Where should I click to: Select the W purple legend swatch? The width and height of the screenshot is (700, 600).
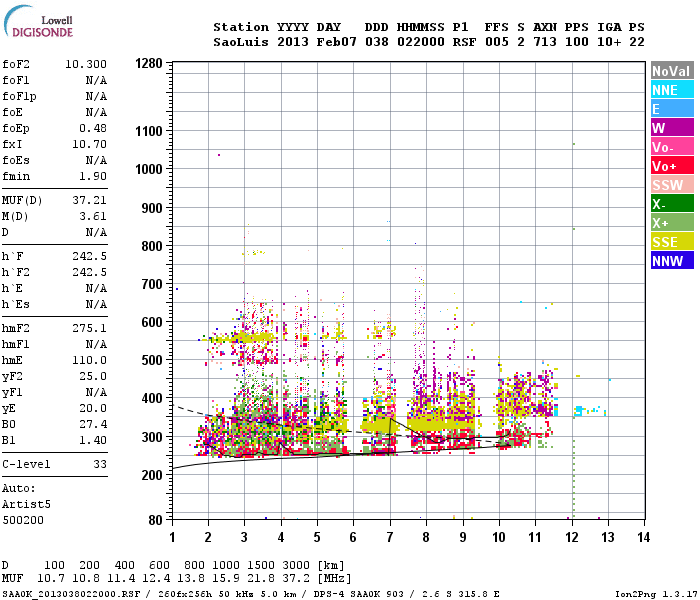[672, 128]
